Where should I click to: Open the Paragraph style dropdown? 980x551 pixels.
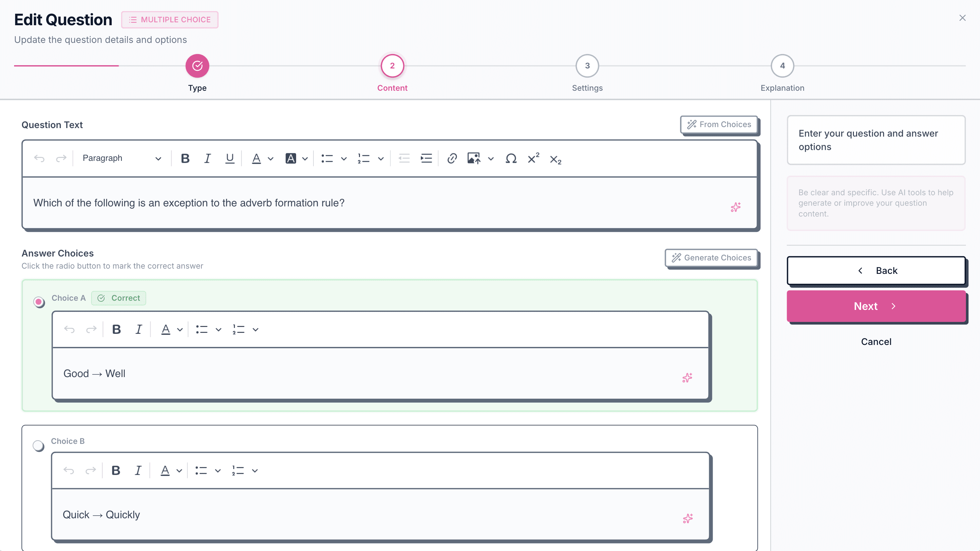click(x=122, y=158)
